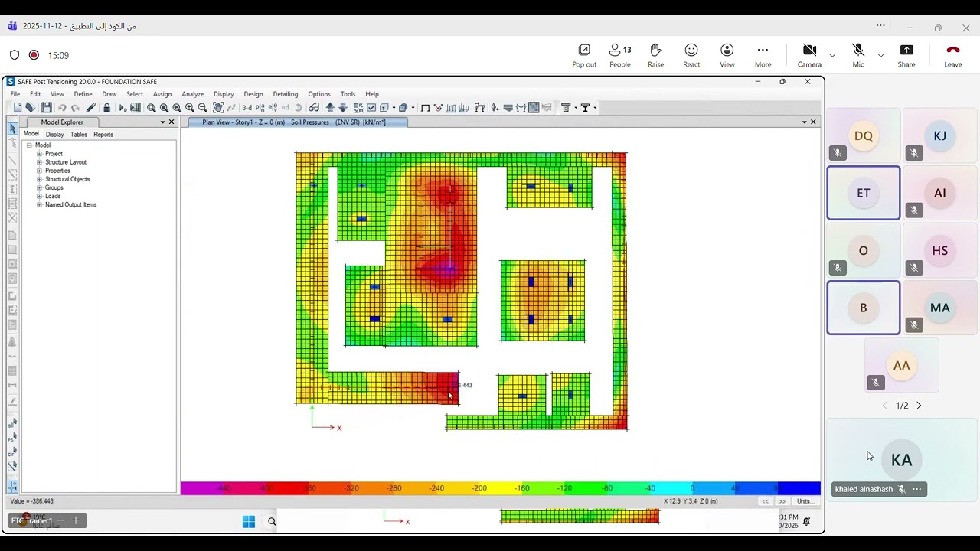
Task: Click the '>>' next step button
Action: tap(782, 501)
